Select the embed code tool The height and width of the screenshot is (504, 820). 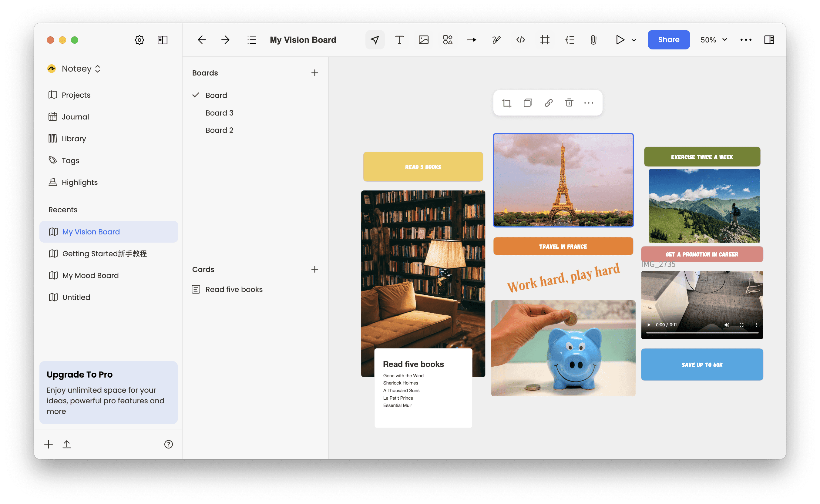pyautogui.click(x=520, y=40)
